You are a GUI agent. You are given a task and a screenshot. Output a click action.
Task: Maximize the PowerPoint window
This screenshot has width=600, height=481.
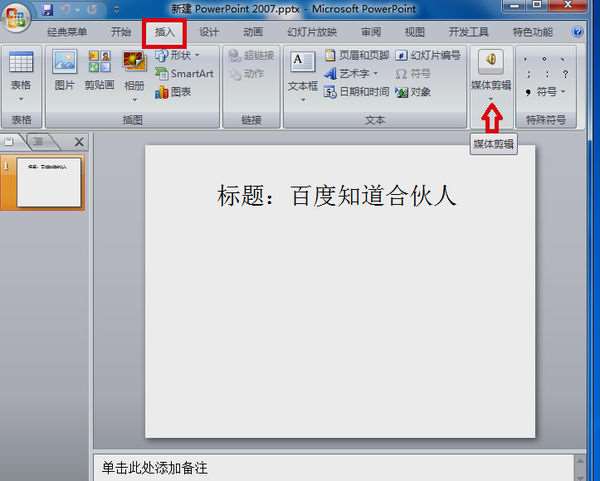pos(537,5)
